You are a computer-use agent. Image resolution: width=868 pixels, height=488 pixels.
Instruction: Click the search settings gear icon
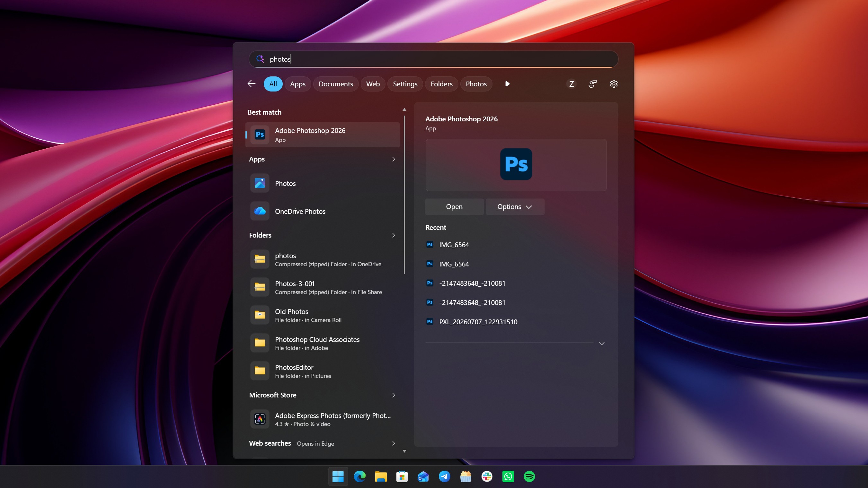614,84
